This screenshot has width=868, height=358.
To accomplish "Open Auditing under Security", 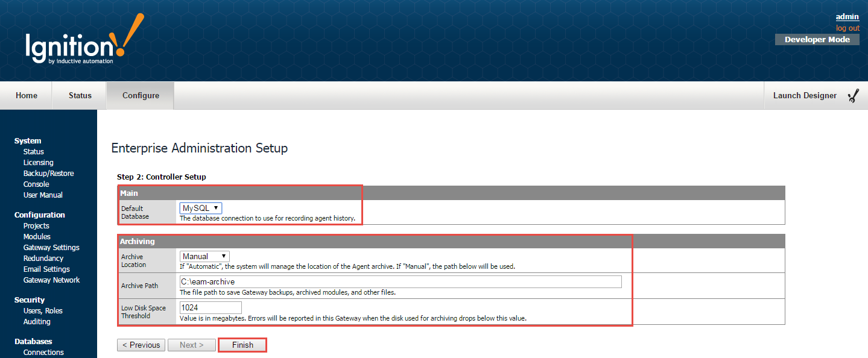I will pyautogui.click(x=37, y=321).
